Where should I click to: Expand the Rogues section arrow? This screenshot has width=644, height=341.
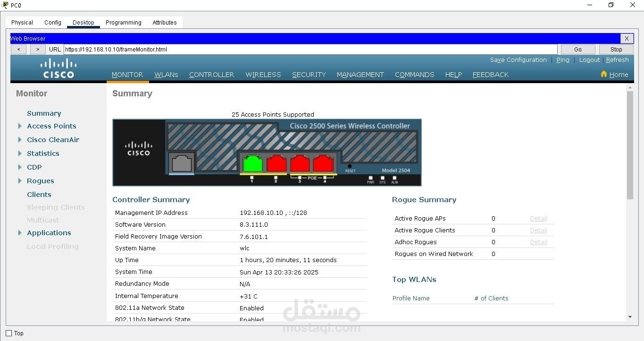click(20, 181)
